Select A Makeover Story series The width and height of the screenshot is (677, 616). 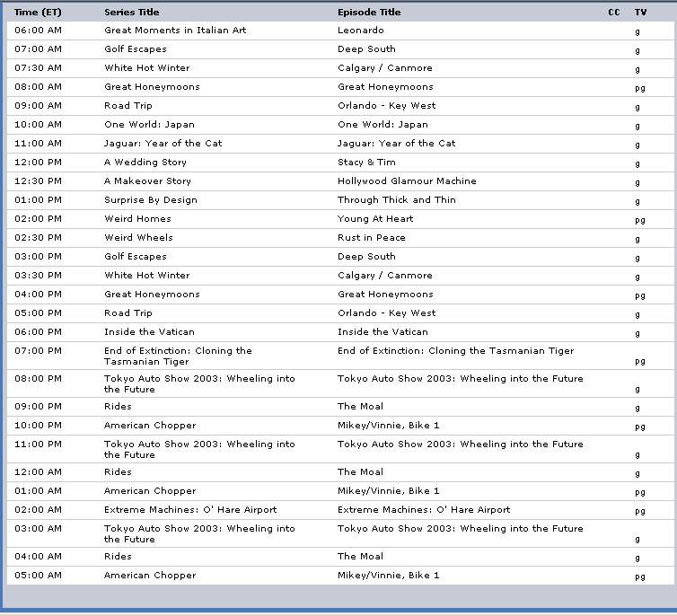[x=147, y=181]
